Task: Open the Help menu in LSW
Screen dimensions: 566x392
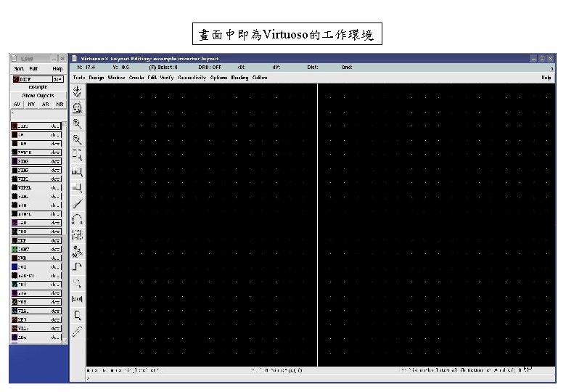Action: [57, 68]
